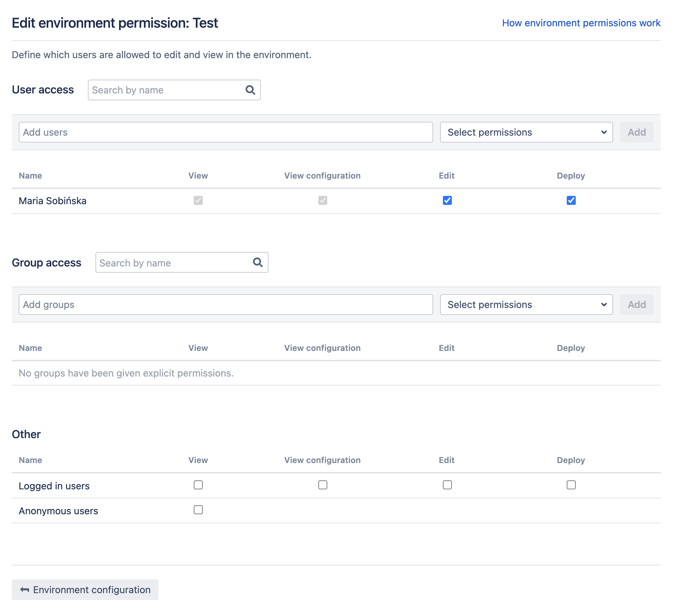Uncheck Edit permission for Maria Sobińska

pos(447,200)
